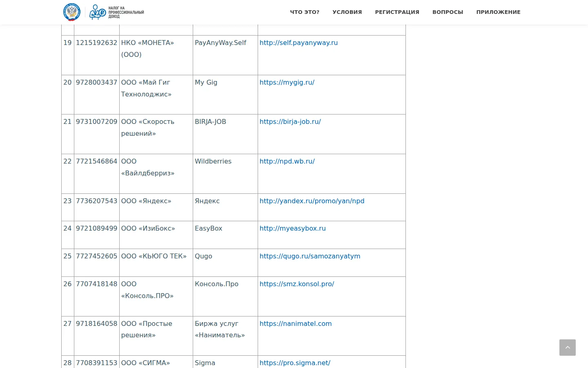
Task: Click the EasyBox platform name
Action: click(x=209, y=228)
